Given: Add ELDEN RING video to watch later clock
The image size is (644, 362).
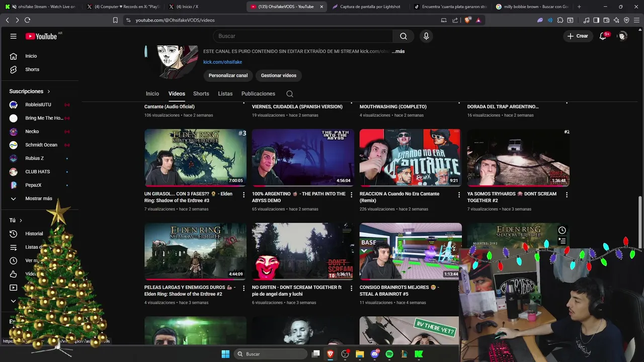Looking at the screenshot, I should click(x=562, y=230).
